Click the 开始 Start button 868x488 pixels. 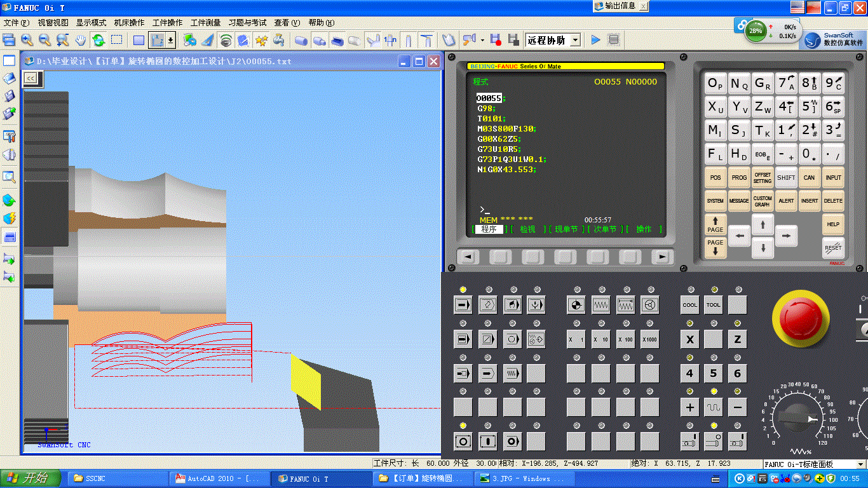pyautogui.click(x=31, y=478)
